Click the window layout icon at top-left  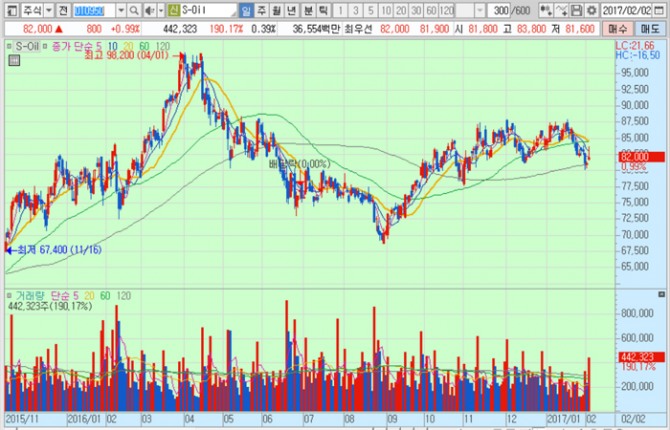[9, 9]
